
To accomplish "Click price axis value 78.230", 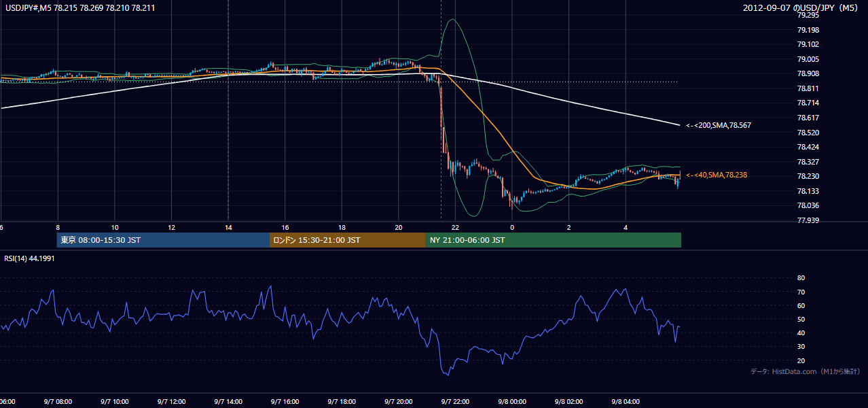I will [807, 176].
